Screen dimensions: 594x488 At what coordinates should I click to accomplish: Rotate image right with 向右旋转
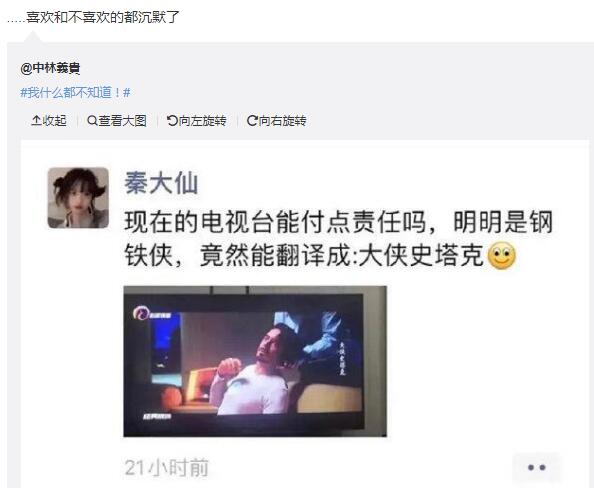tap(277, 121)
